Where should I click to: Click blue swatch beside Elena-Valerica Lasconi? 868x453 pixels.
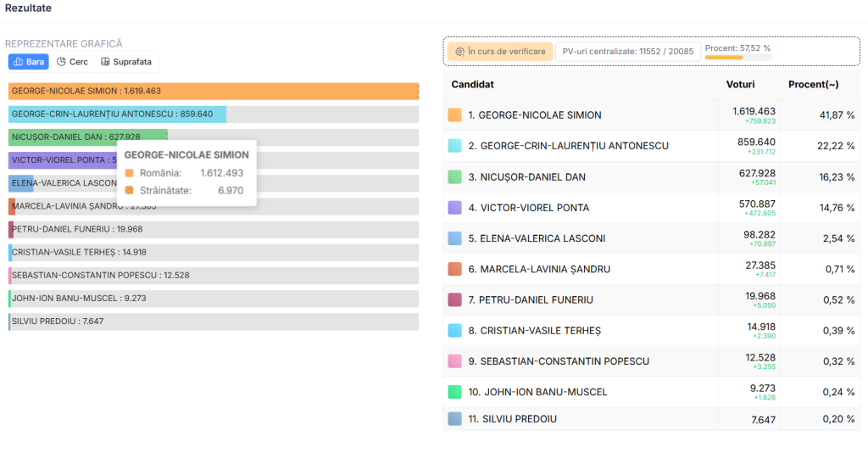[454, 238]
